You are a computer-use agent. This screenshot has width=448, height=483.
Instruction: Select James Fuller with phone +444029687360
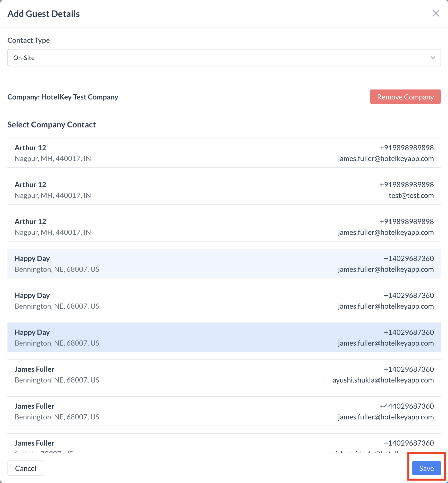coord(224,411)
